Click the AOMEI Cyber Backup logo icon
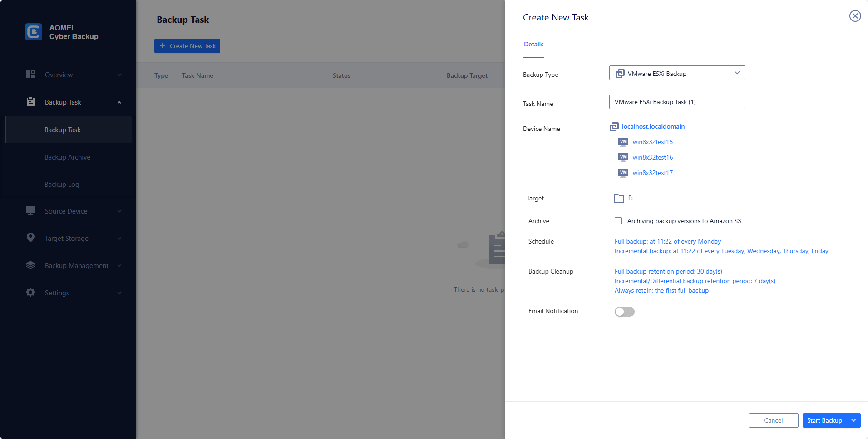 pyautogui.click(x=34, y=32)
